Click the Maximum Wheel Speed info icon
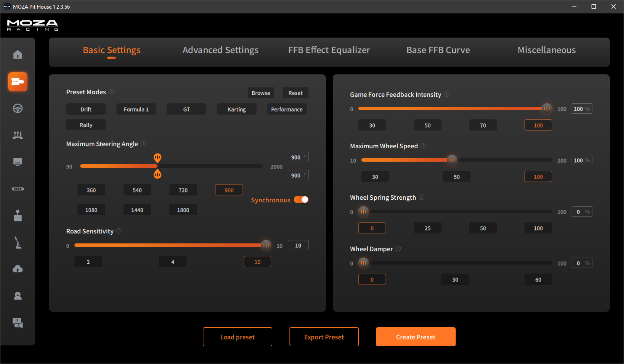 point(423,146)
